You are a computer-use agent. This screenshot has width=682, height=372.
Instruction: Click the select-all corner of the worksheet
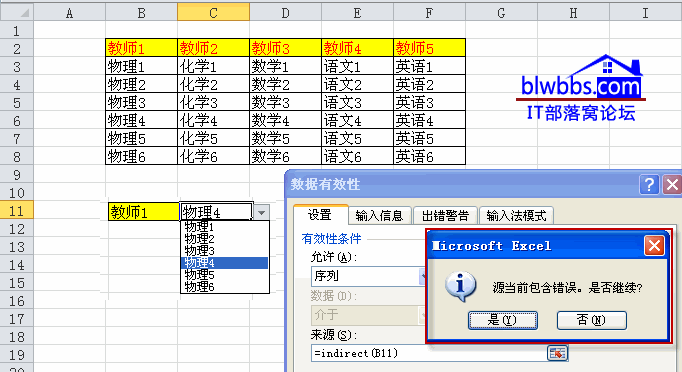point(17,13)
